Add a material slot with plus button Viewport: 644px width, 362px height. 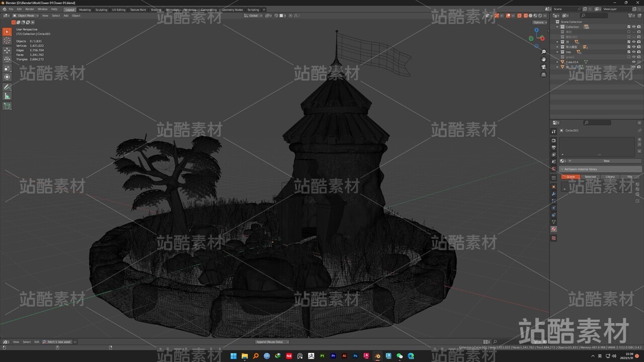pos(638,139)
